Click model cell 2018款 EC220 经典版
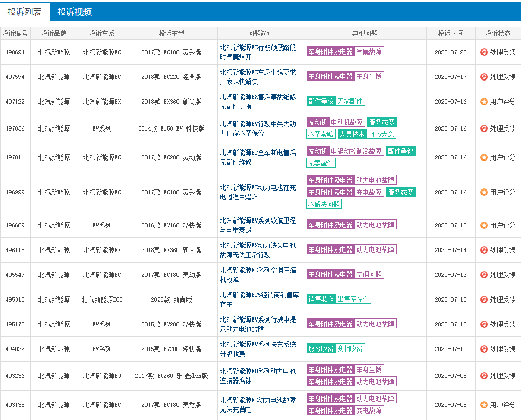 pyautogui.click(x=171, y=77)
